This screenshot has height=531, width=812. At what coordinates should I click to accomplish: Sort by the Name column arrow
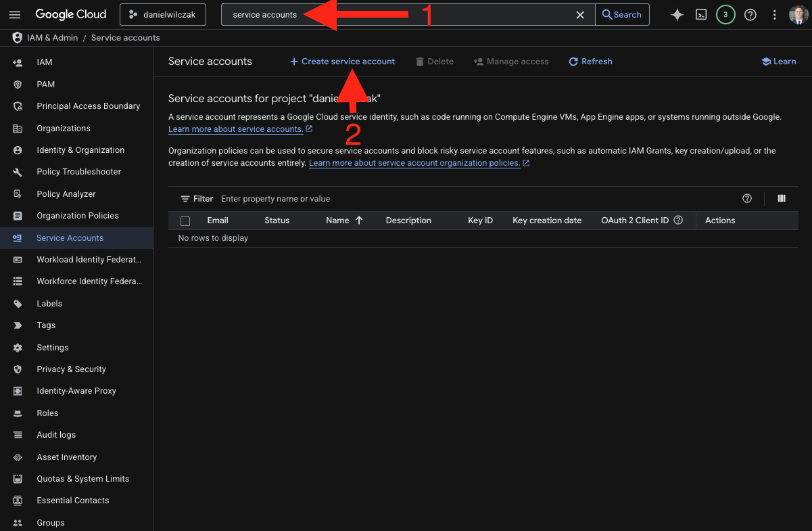359,221
